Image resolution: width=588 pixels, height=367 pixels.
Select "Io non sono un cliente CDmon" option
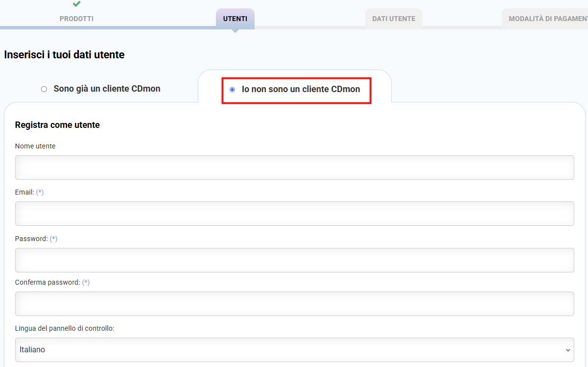232,90
